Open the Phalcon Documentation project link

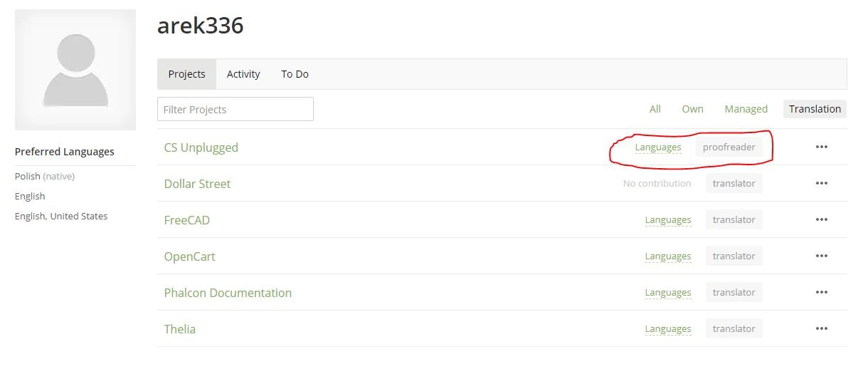click(x=228, y=293)
